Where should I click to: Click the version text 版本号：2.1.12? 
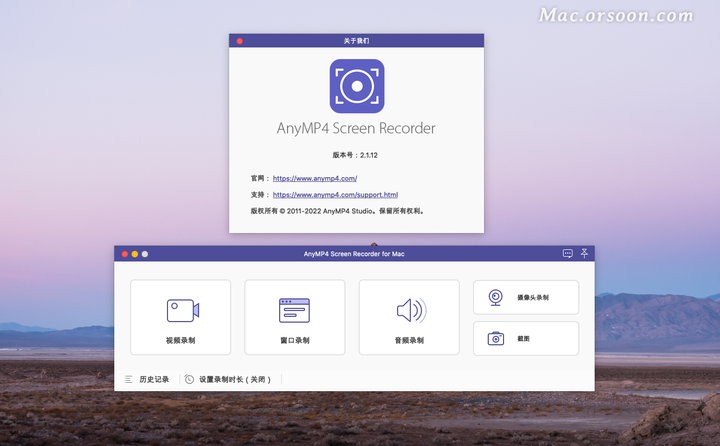click(355, 155)
